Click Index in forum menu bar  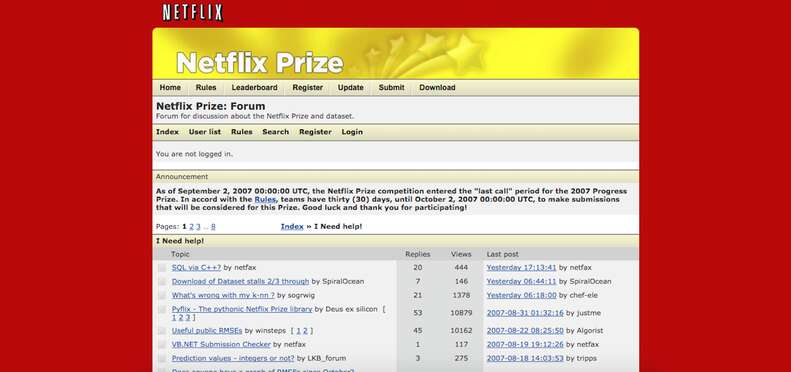pos(167,132)
